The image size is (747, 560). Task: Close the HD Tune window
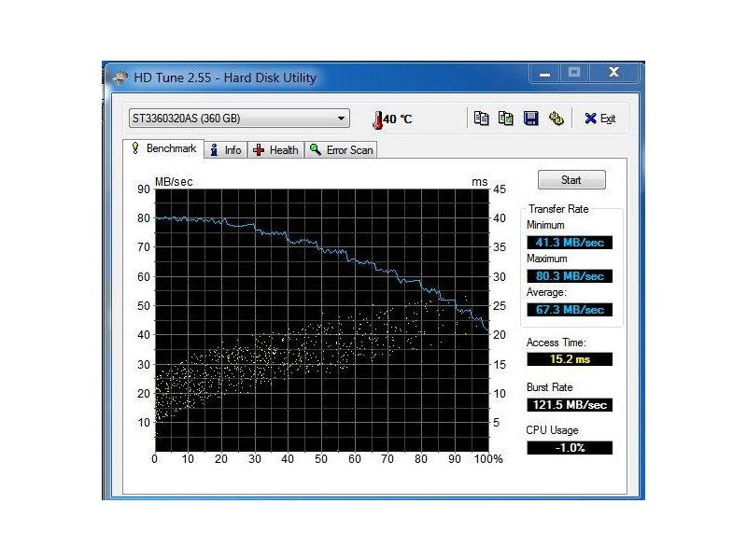click(x=613, y=73)
